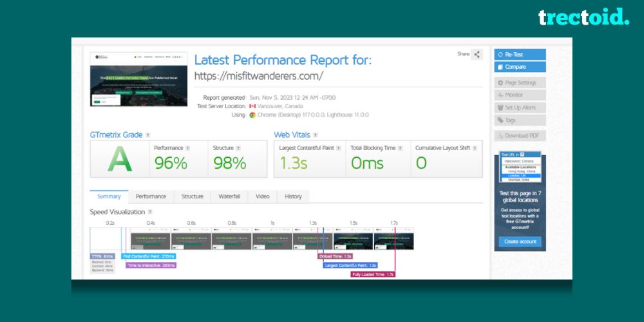Click help icon beside Speed Visualization
Viewport: 644px width, 322px height.
[x=150, y=212]
